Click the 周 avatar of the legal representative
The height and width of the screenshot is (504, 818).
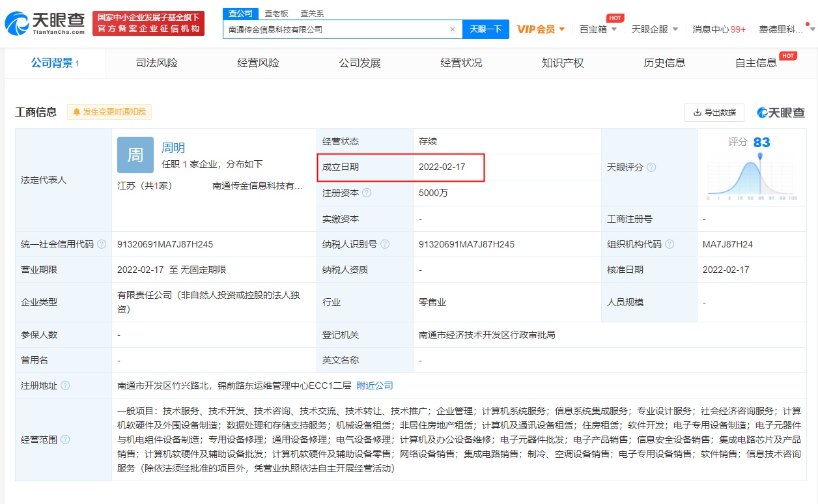click(x=135, y=155)
